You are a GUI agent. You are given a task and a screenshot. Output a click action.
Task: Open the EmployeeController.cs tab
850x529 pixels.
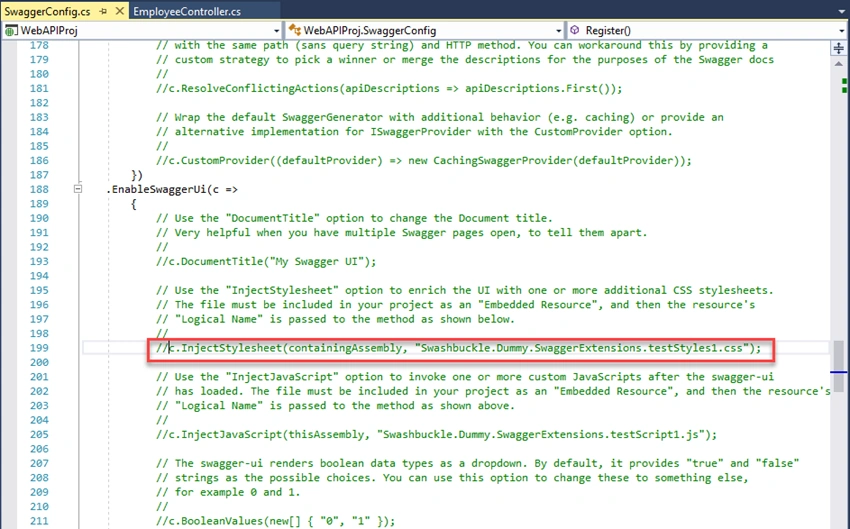click(187, 11)
